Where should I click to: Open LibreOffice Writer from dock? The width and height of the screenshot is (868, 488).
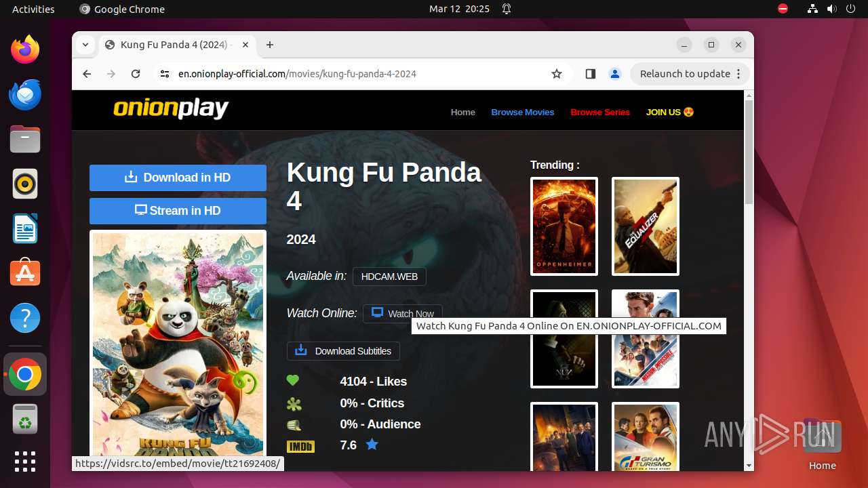[x=25, y=228]
